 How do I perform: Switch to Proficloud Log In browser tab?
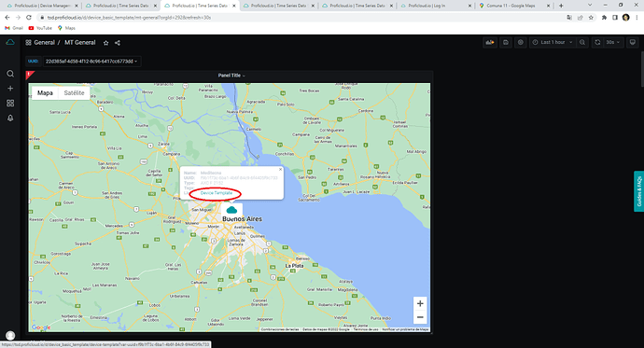435,6
